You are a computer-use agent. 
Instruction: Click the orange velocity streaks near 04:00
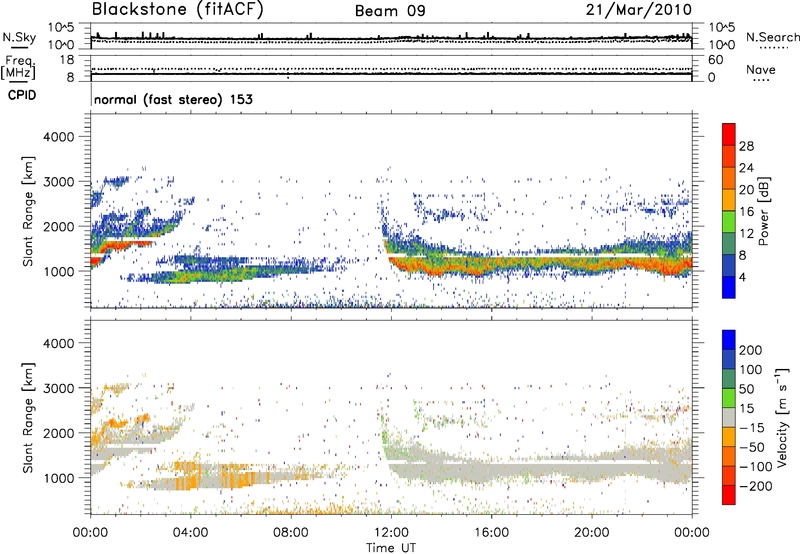coord(189,474)
